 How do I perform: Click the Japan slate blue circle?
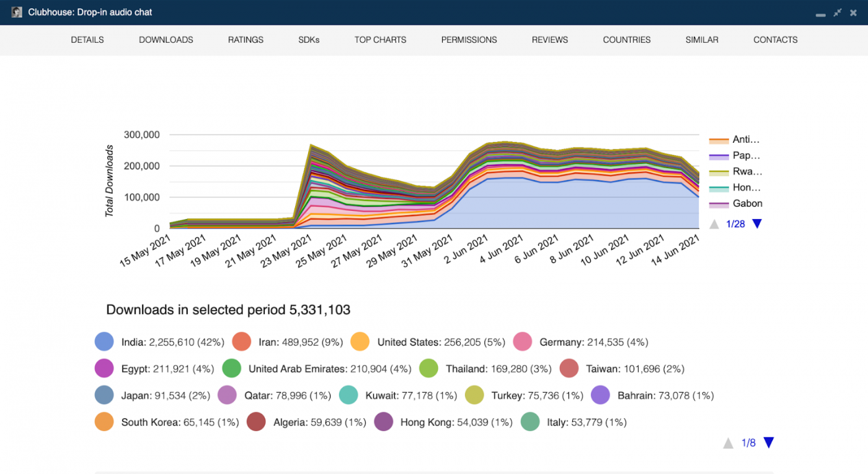click(104, 395)
